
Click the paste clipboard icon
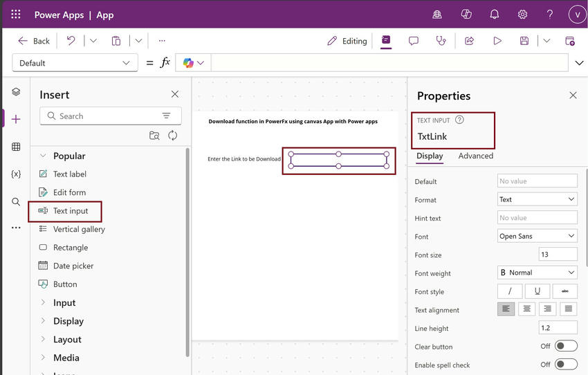(116, 41)
